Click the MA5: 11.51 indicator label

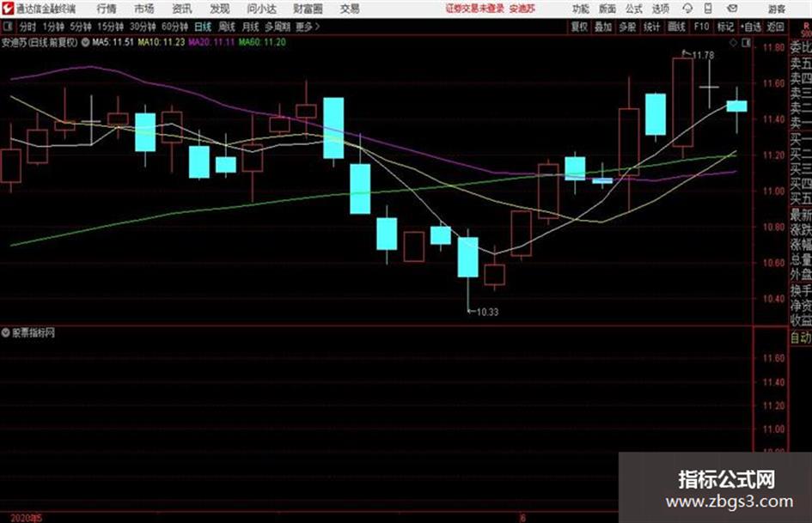click(x=113, y=42)
